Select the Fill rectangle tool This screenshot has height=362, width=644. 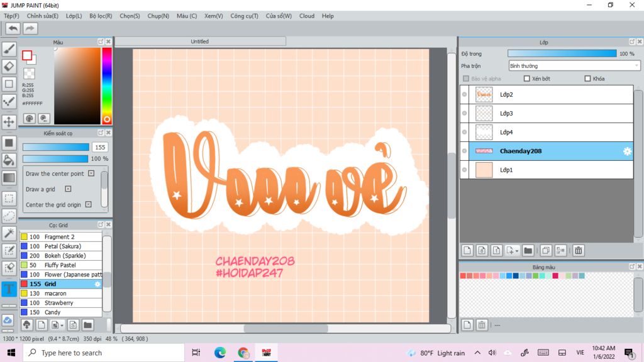[x=9, y=143]
